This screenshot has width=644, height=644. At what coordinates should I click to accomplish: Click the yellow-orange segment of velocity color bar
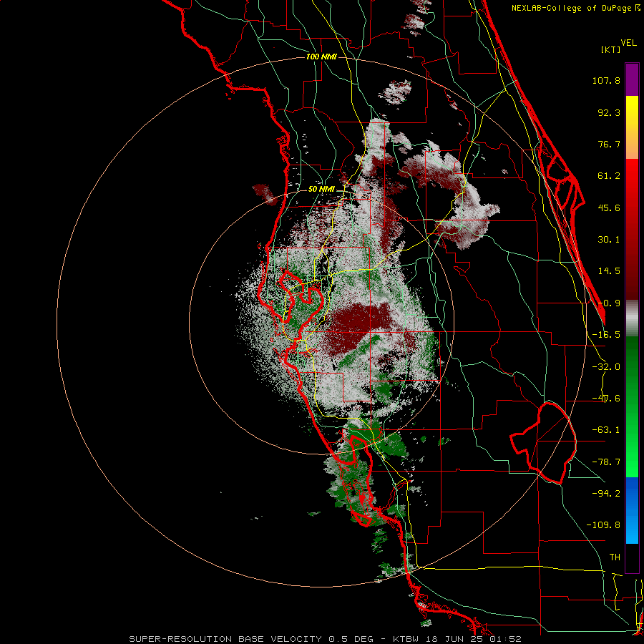(x=632, y=127)
